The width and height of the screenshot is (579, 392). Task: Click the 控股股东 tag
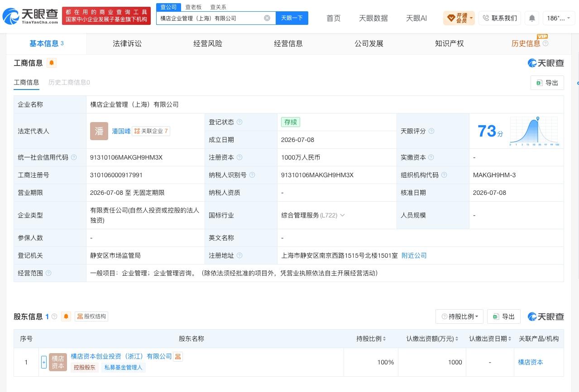pyautogui.click(x=85, y=368)
